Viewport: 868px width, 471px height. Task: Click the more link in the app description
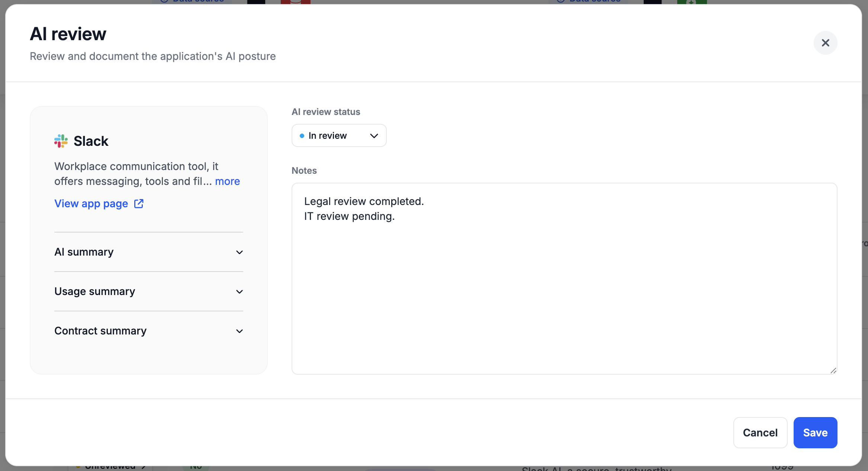pyautogui.click(x=227, y=181)
